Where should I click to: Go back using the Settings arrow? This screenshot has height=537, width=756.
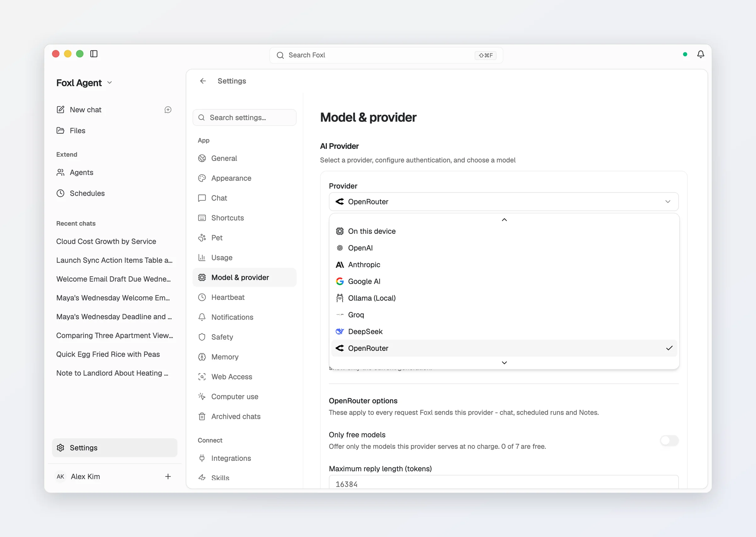tap(203, 81)
